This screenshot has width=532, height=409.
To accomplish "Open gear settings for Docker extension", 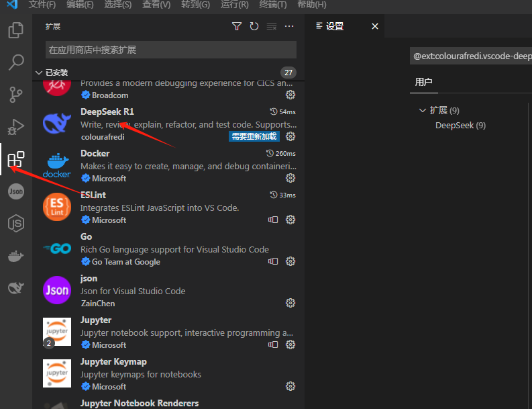I will tap(290, 178).
